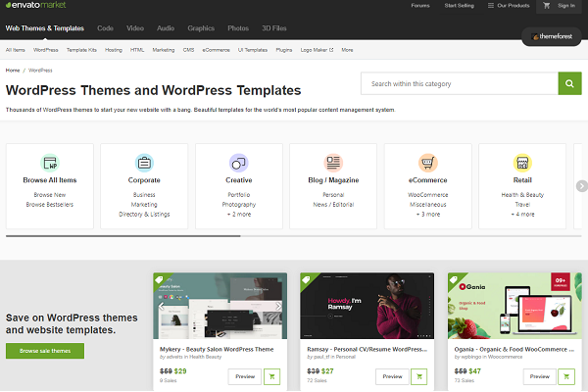The image size is (588, 392).
Task: Open the Forums link
Action: [x=420, y=6]
